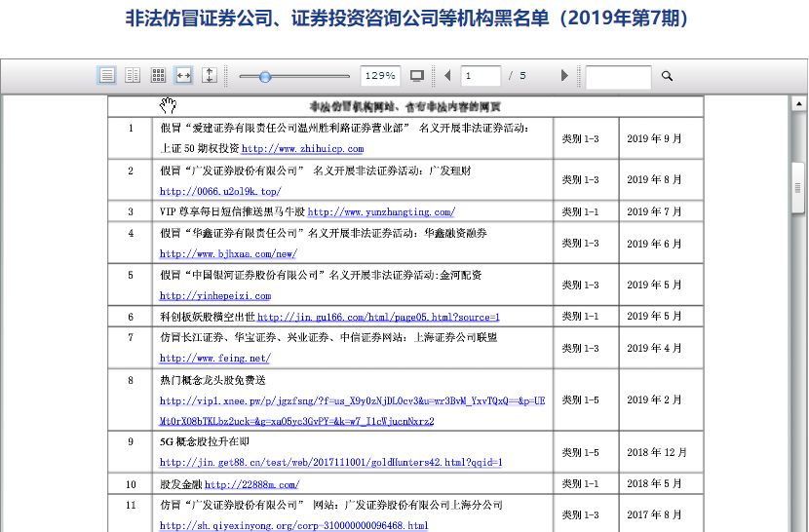Select single page view mode icon
Screen dimensions: 809x532
[x=107, y=75]
